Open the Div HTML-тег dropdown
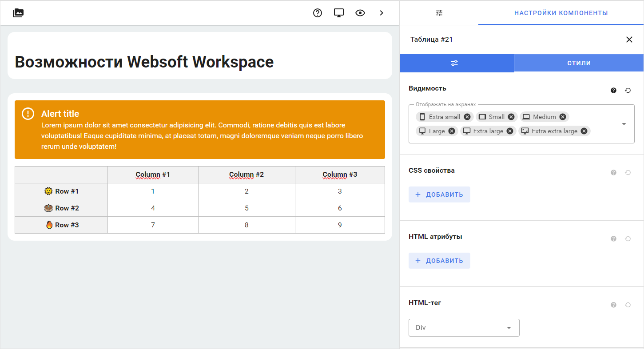644x349 pixels. click(x=464, y=327)
